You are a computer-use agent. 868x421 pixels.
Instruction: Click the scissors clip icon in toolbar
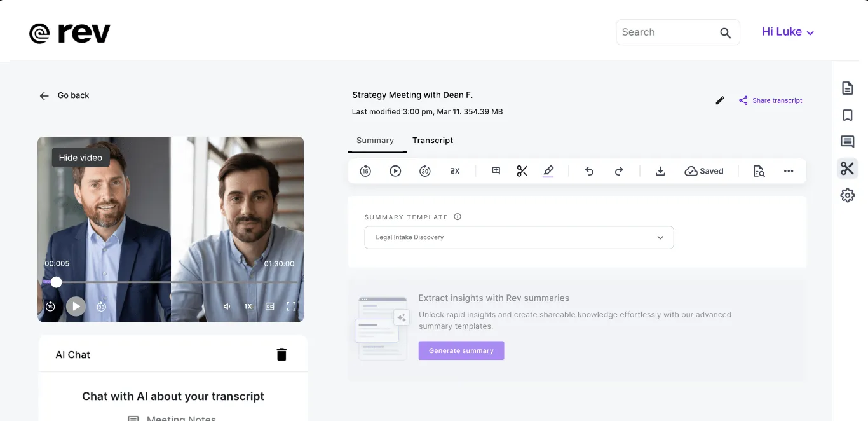[522, 170]
